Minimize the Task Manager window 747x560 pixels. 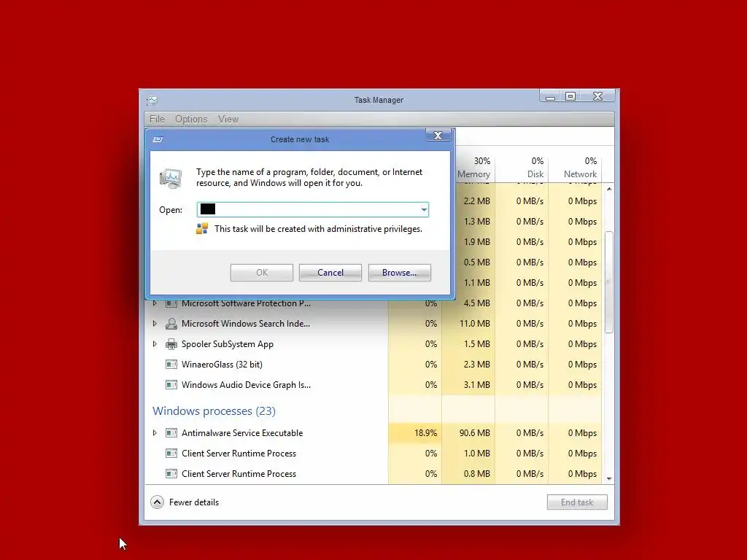click(x=550, y=96)
